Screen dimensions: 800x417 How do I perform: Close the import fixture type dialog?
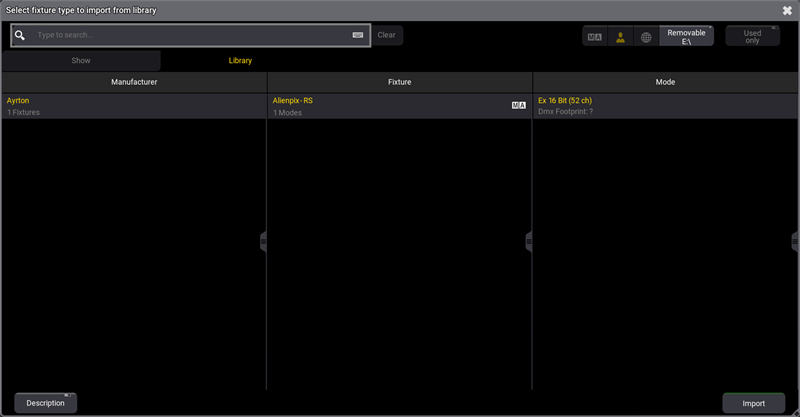pyautogui.click(x=787, y=10)
